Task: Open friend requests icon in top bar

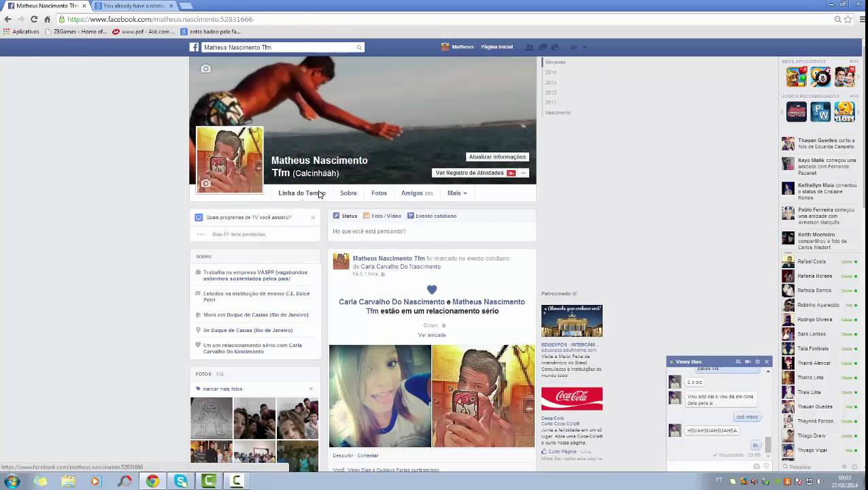Action: point(529,47)
